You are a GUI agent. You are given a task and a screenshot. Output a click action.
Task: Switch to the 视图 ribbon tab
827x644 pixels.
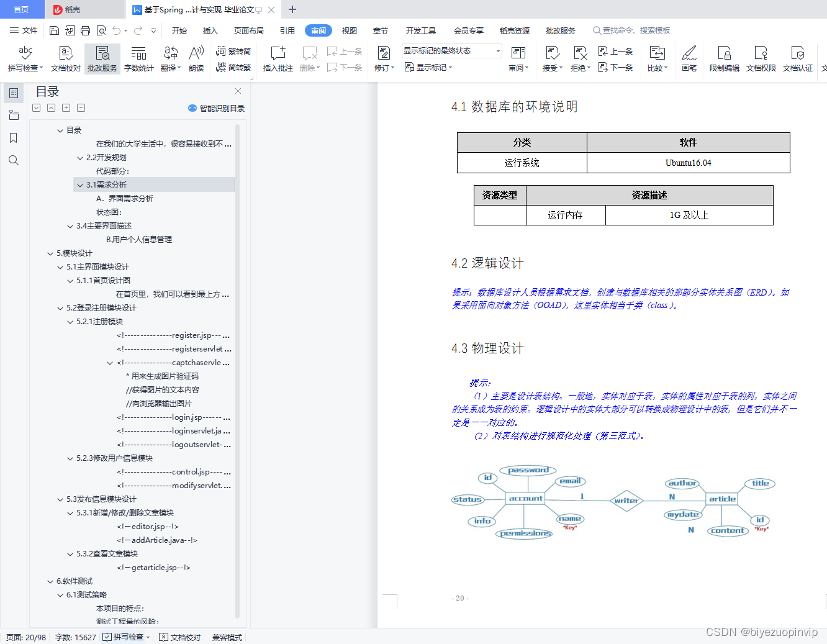350,30
